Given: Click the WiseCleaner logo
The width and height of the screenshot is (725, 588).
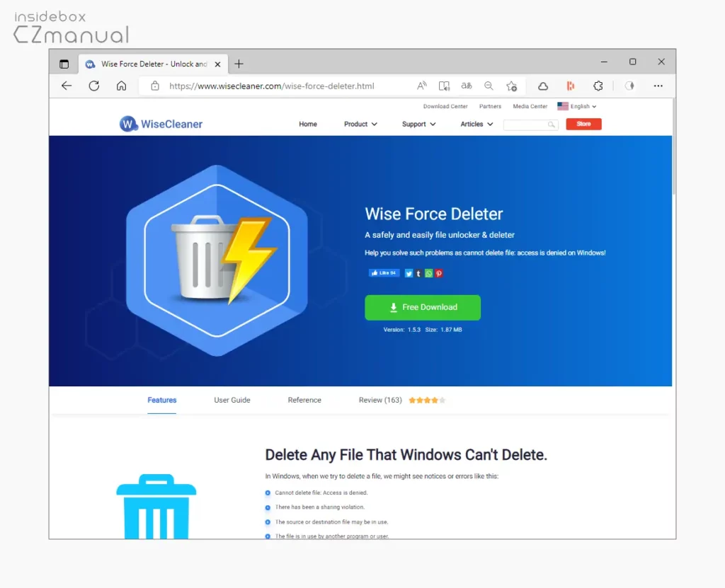Looking at the screenshot, I should tap(161, 124).
